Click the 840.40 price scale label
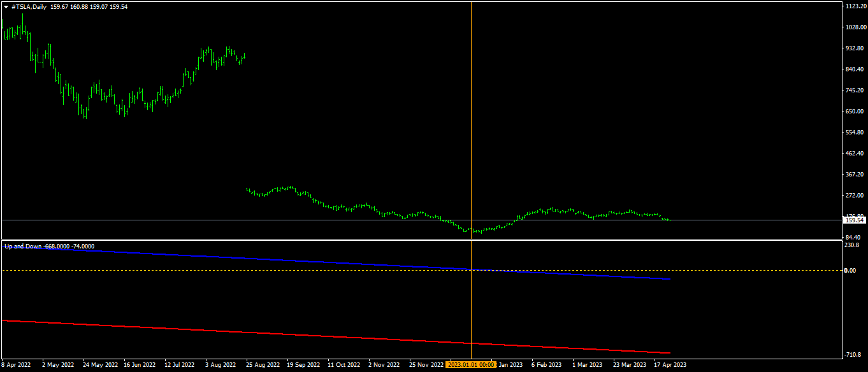Screen dimensions: 868x372 pyautogui.click(x=855, y=69)
